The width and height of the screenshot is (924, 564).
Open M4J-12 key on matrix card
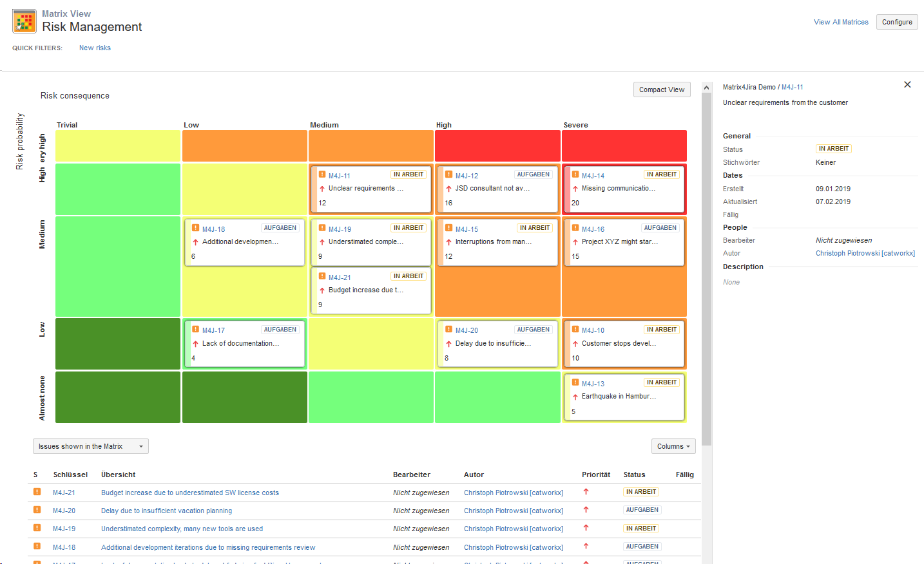(x=467, y=176)
